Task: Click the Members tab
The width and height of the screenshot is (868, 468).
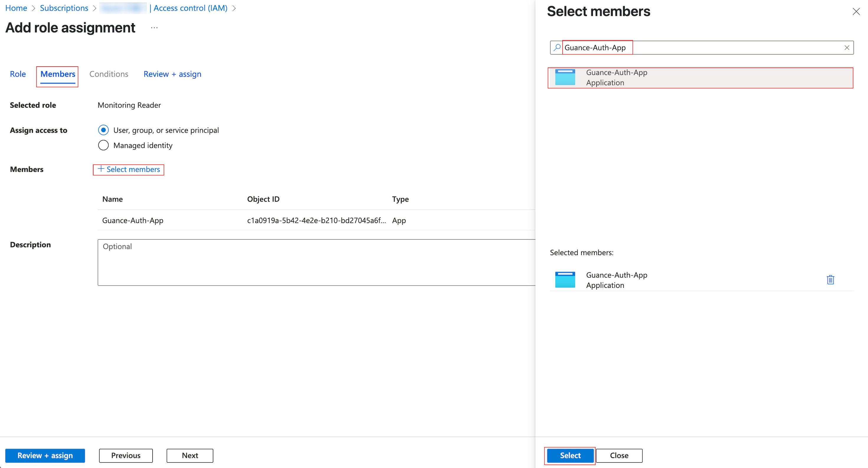Action: 58,74
